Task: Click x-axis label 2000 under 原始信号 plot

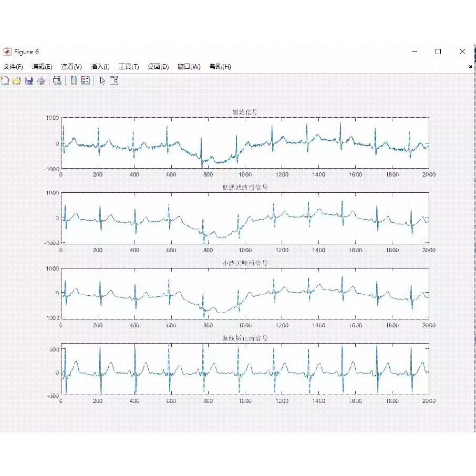Action: click(429, 174)
